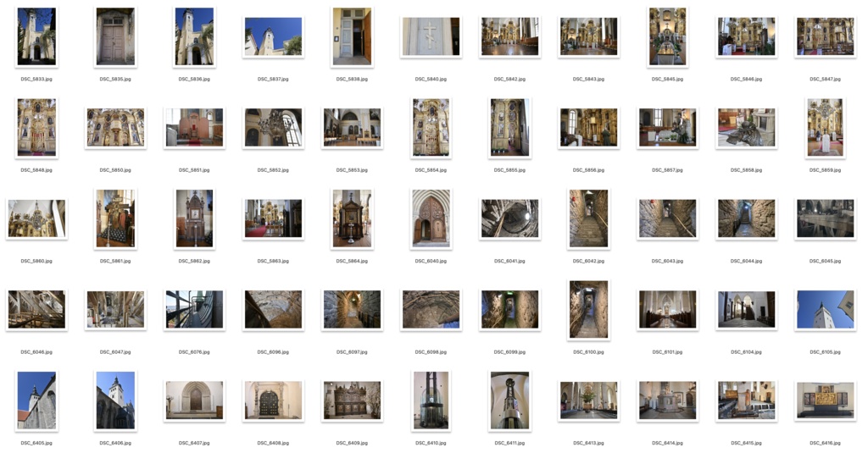Viewport: 868px width, 453px height.
Task: Select the DSC_5859.jpg thumbnail
Action: point(826,127)
